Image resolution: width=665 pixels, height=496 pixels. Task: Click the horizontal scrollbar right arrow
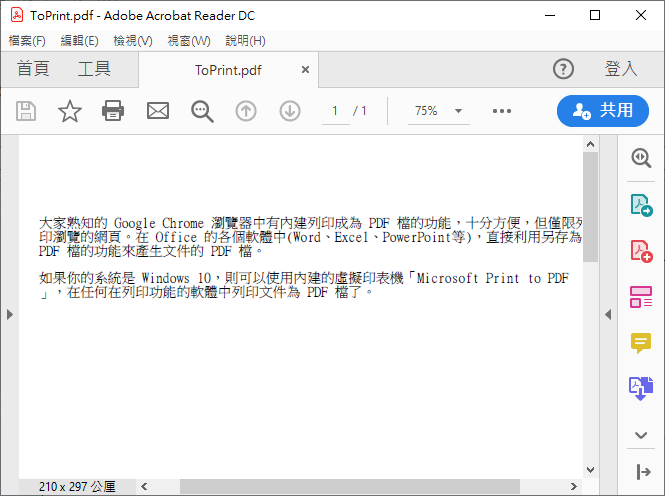tap(573, 486)
